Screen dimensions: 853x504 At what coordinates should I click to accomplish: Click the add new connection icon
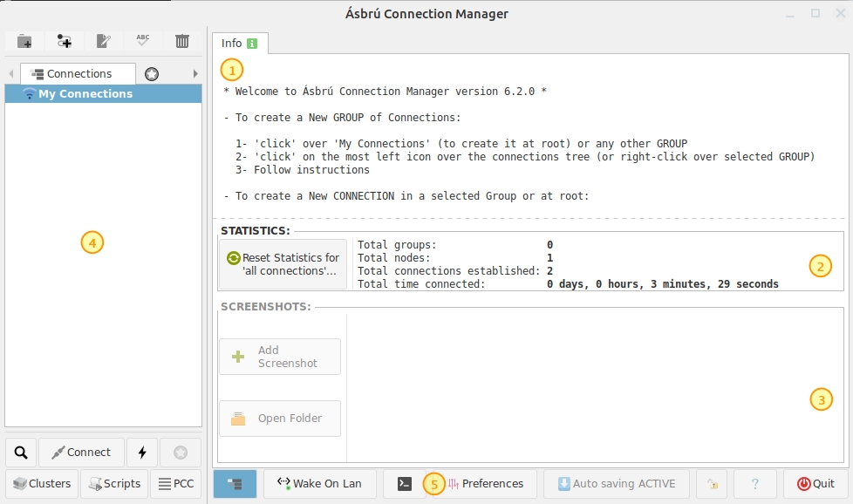pyautogui.click(x=65, y=41)
